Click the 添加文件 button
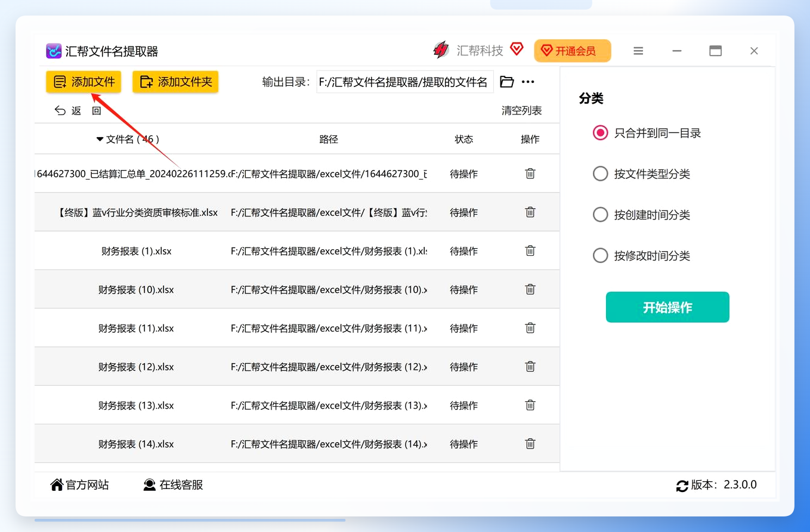The image size is (810, 532). point(84,82)
